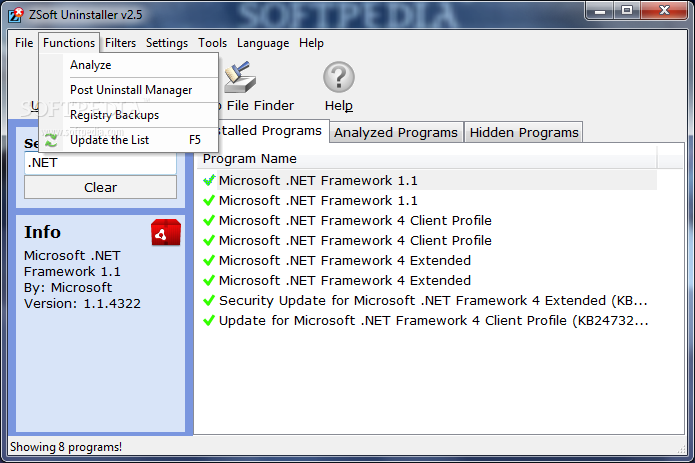Maximize the ZSoft Uninstaller window

point(627,11)
